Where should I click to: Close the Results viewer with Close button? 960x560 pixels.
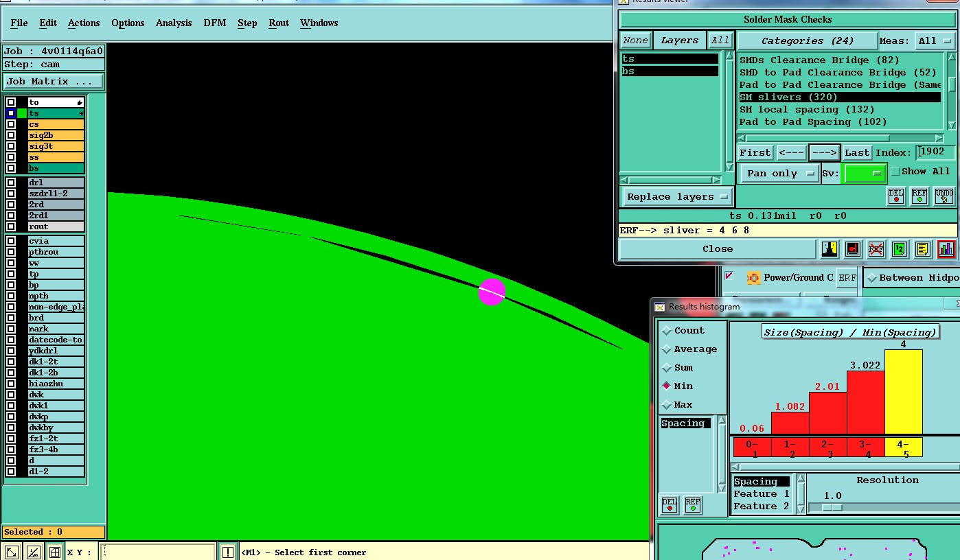[718, 249]
